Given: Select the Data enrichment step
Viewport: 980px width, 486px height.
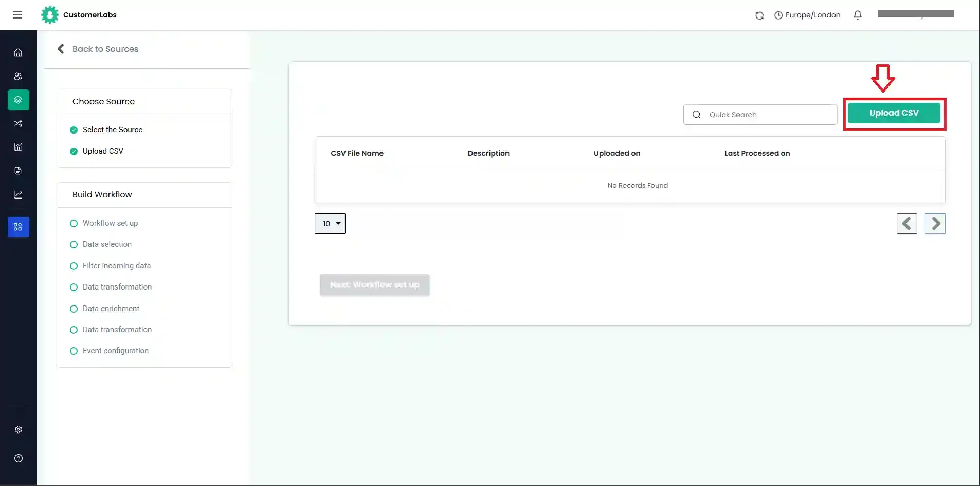Looking at the screenshot, I should pos(111,309).
